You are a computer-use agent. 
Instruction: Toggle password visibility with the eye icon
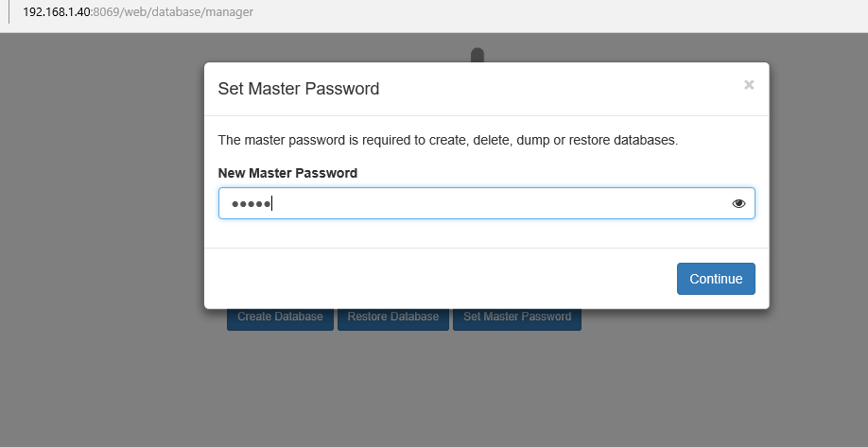tap(738, 203)
